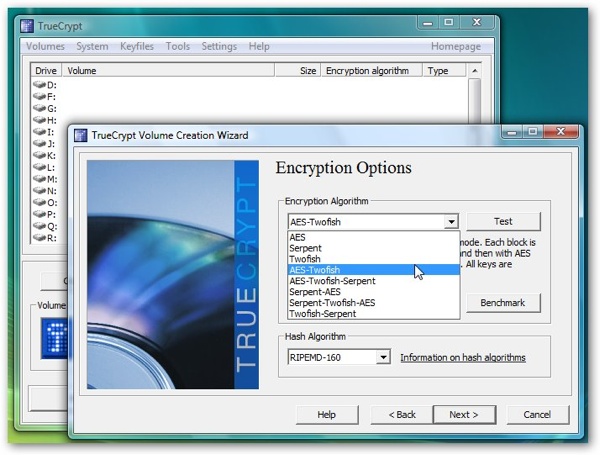The width and height of the screenshot is (600, 455).
Task: Sort by the Size column header
Action: pos(297,71)
